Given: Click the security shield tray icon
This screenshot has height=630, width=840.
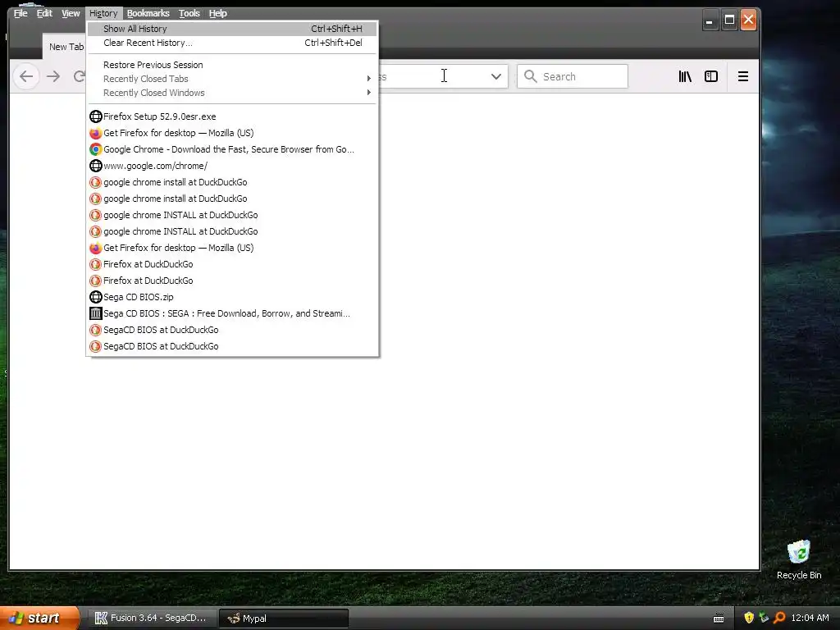Looking at the screenshot, I should [x=749, y=618].
